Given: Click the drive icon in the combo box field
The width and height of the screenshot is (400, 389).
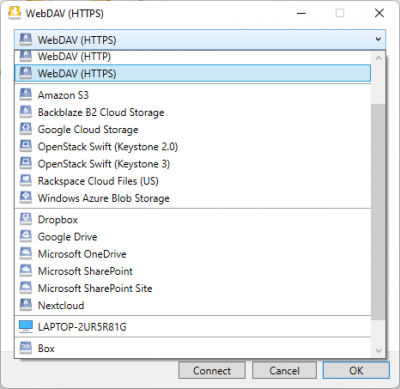Looking at the screenshot, I should (26, 40).
